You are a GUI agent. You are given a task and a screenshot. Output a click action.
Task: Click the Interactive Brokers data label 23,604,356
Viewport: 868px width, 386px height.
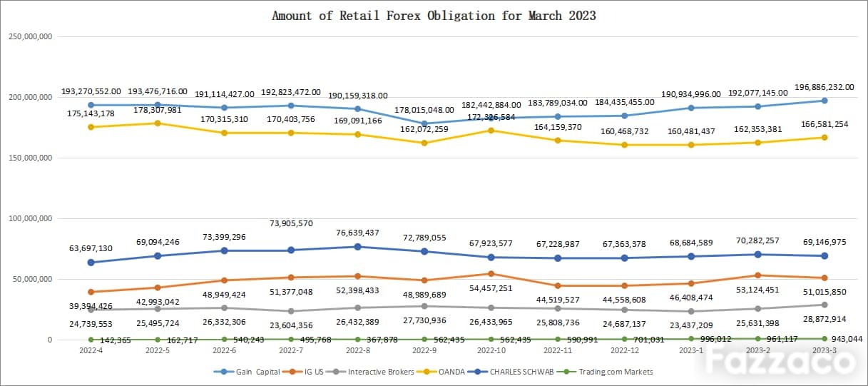point(291,325)
